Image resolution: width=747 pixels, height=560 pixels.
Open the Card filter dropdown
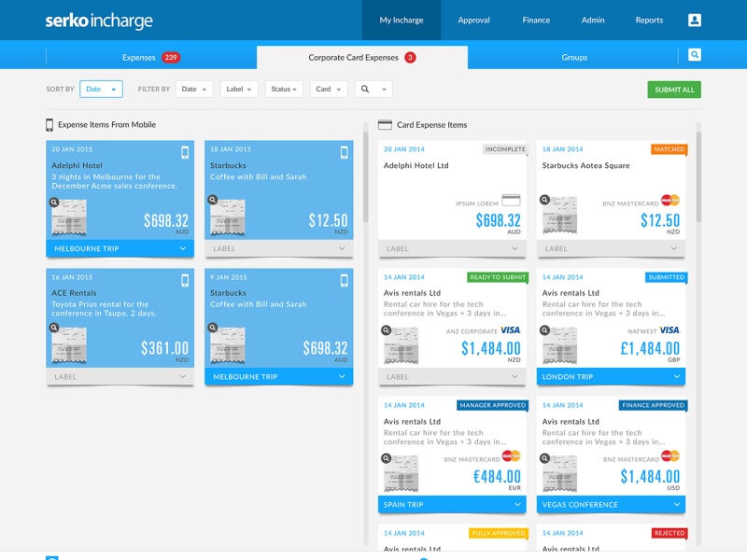tap(328, 90)
